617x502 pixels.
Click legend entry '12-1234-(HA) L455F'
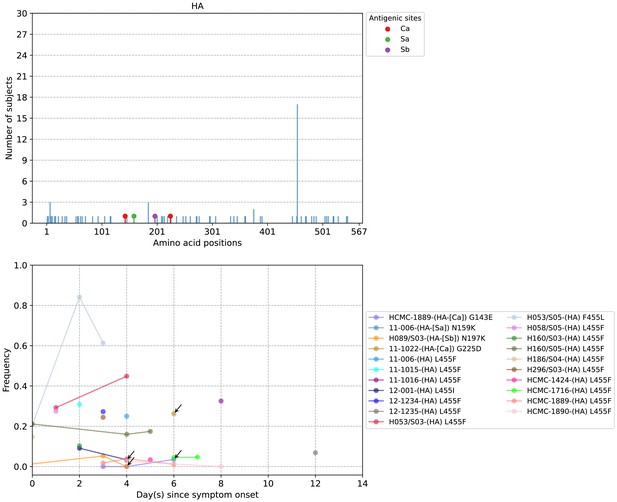point(415,401)
